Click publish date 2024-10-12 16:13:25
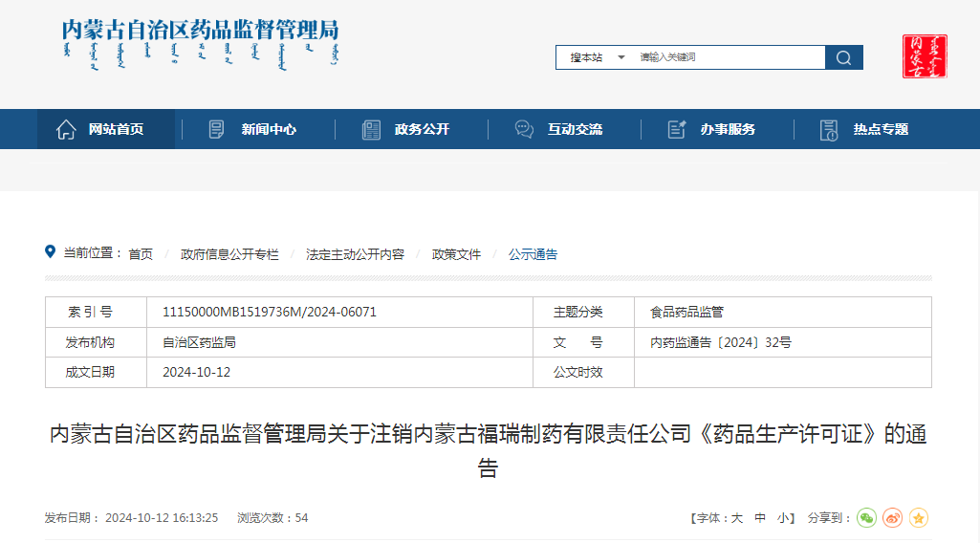Screen dimensions: 980x543 point(162,518)
